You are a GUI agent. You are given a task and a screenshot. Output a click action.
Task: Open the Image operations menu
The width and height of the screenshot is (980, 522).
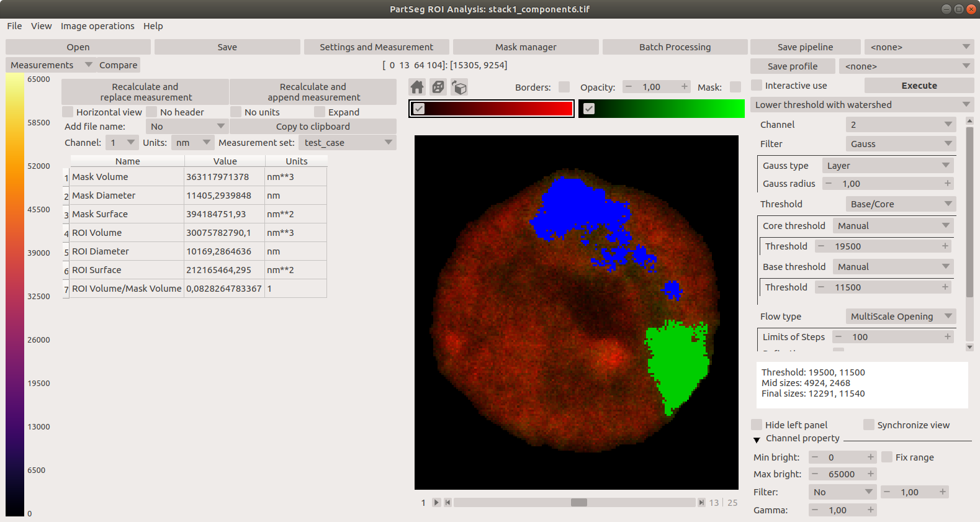click(97, 26)
